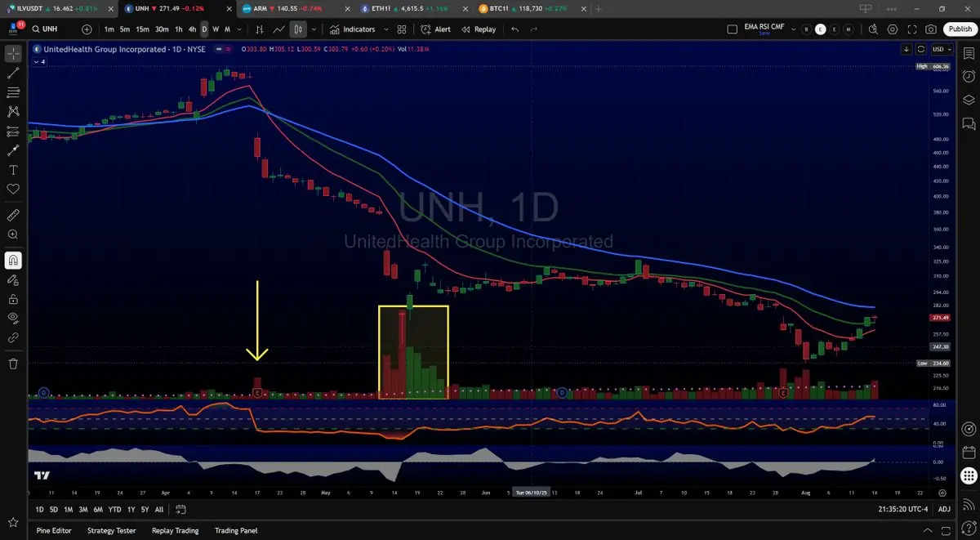Undo the last chart action
Image resolution: width=980 pixels, height=540 pixels.
(x=514, y=29)
